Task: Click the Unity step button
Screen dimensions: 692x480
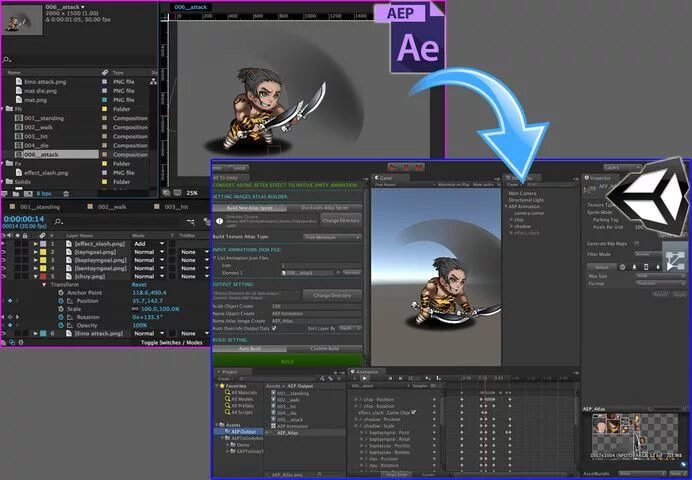Action: click(x=419, y=167)
